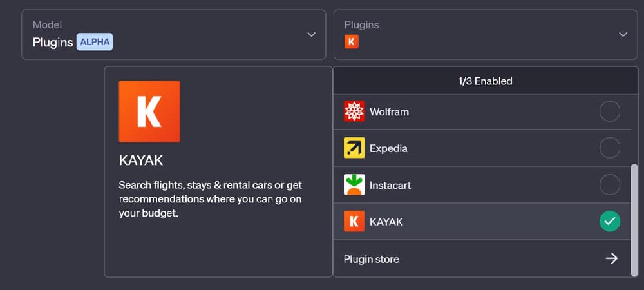Click the Expedia plugin icon
The height and width of the screenshot is (290, 644).
tap(354, 148)
